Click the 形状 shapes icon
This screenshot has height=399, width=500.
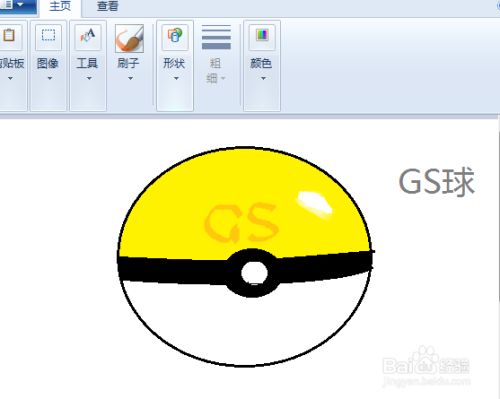[175, 36]
